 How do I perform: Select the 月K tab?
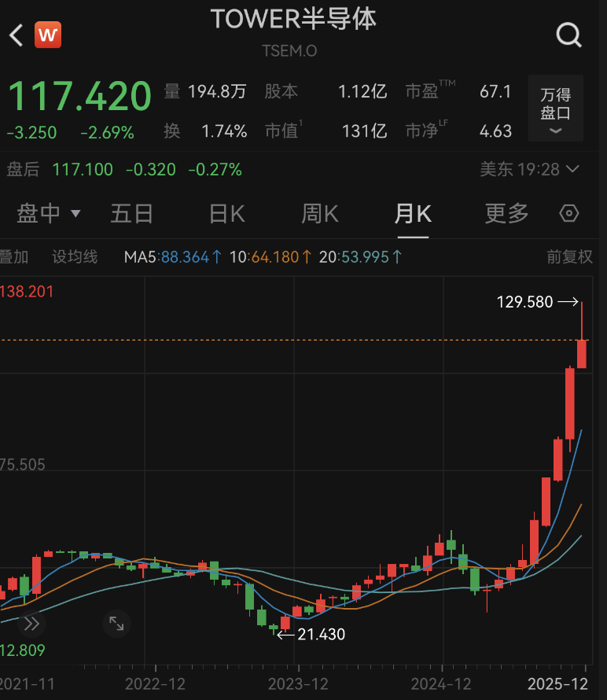(413, 213)
